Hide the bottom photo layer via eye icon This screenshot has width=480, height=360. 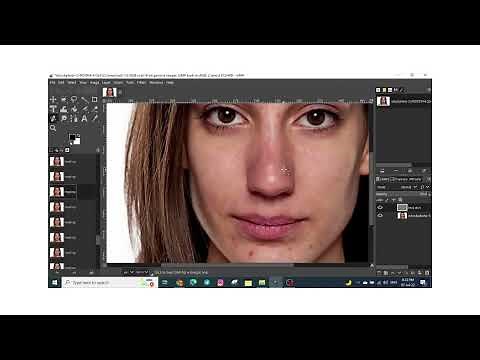tap(380, 215)
